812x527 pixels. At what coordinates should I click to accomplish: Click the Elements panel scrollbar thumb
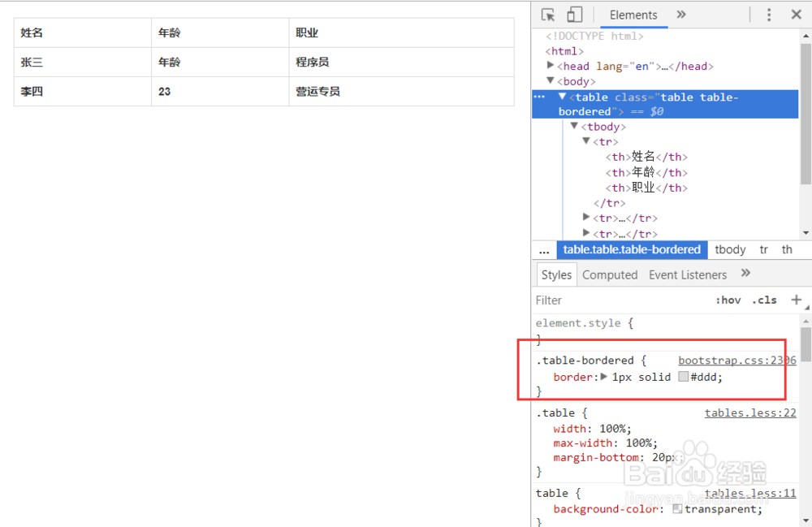pos(806,114)
